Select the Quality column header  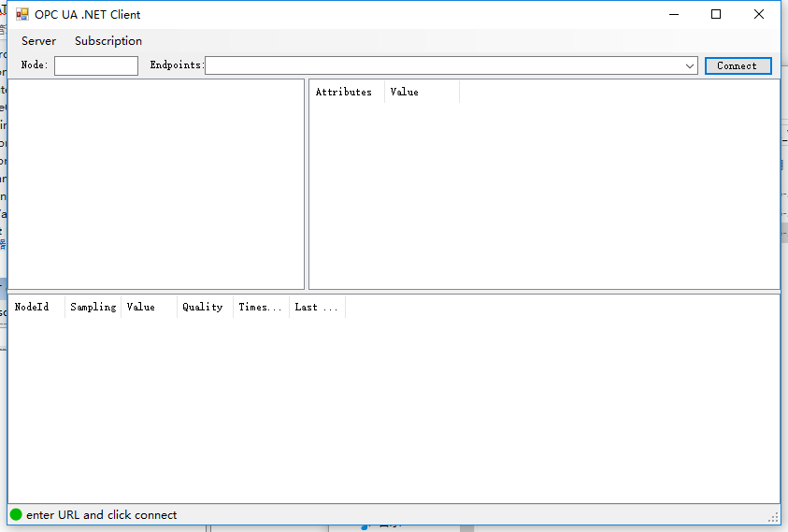[205, 307]
